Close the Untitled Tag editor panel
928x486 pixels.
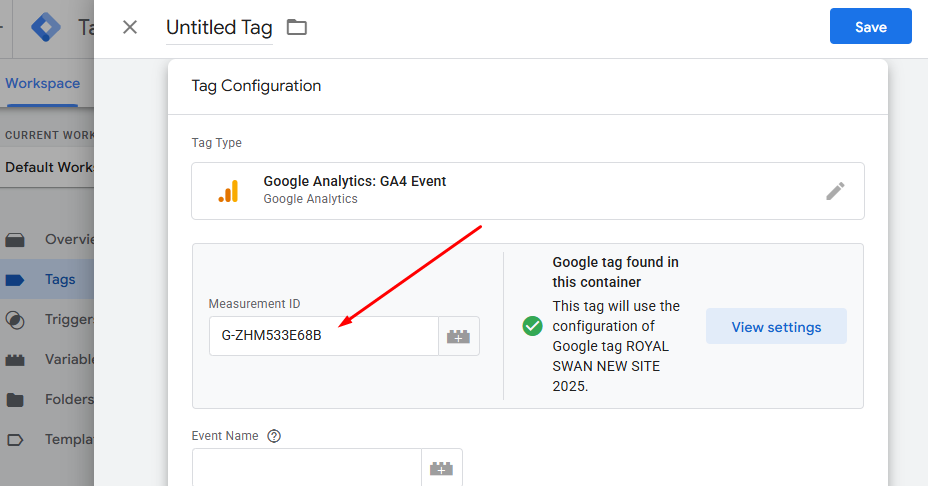[x=130, y=27]
